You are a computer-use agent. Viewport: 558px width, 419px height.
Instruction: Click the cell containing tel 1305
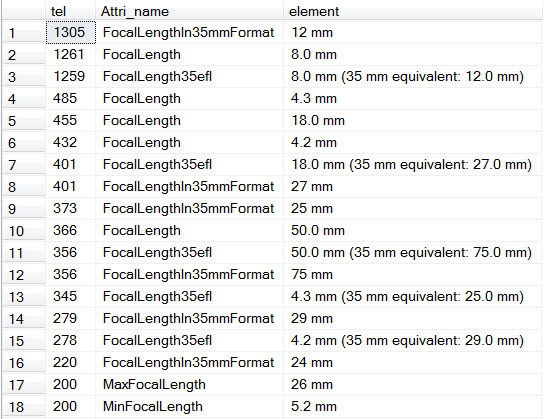click(70, 33)
